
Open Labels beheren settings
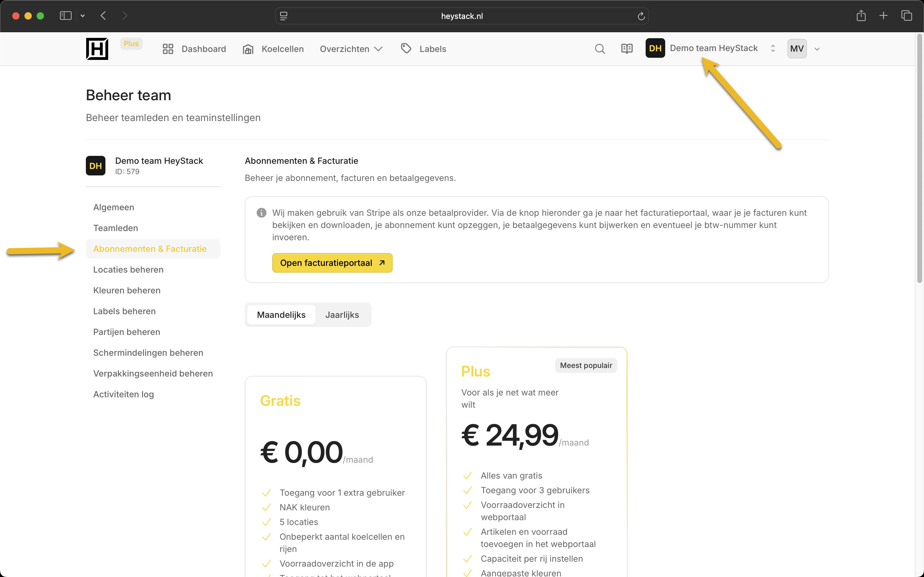[124, 311]
